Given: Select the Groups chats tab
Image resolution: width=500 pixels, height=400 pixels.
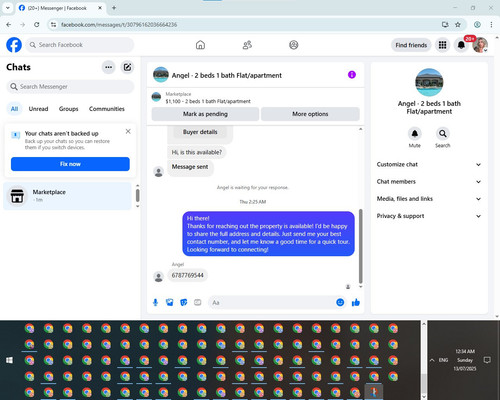Looking at the screenshot, I should click(x=68, y=109).
